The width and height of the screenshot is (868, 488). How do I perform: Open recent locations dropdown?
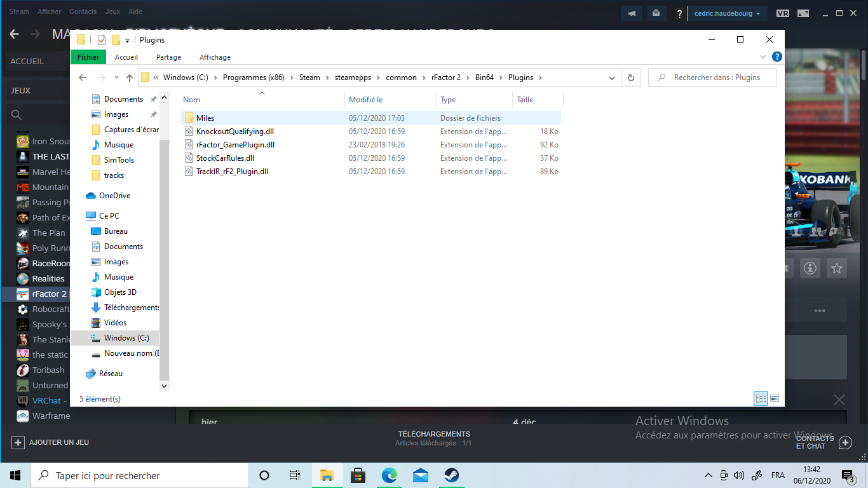coord(116,78)
